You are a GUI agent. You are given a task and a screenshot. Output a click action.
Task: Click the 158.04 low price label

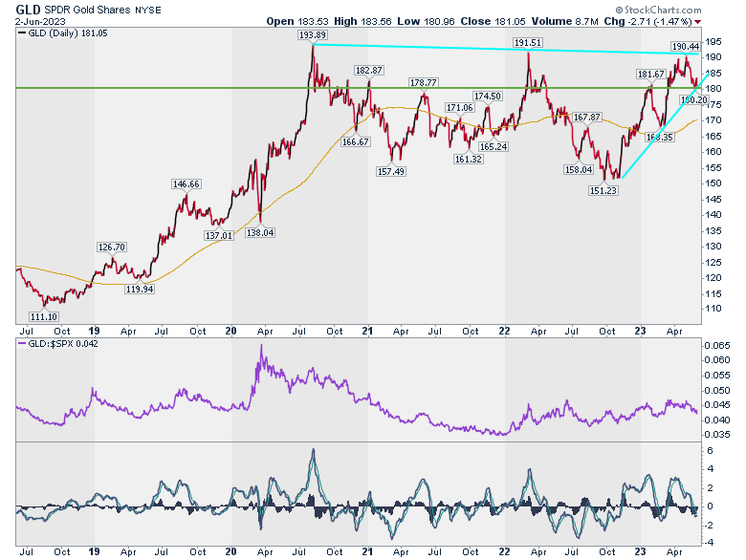point(579,169)
